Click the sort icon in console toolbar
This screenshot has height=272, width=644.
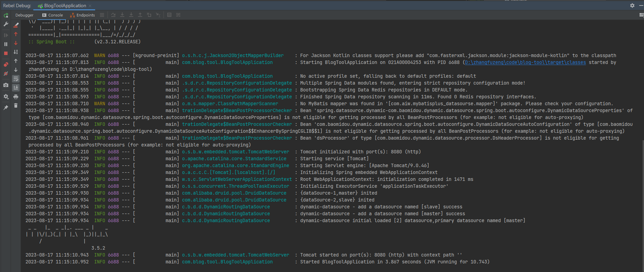coord(16,52)
